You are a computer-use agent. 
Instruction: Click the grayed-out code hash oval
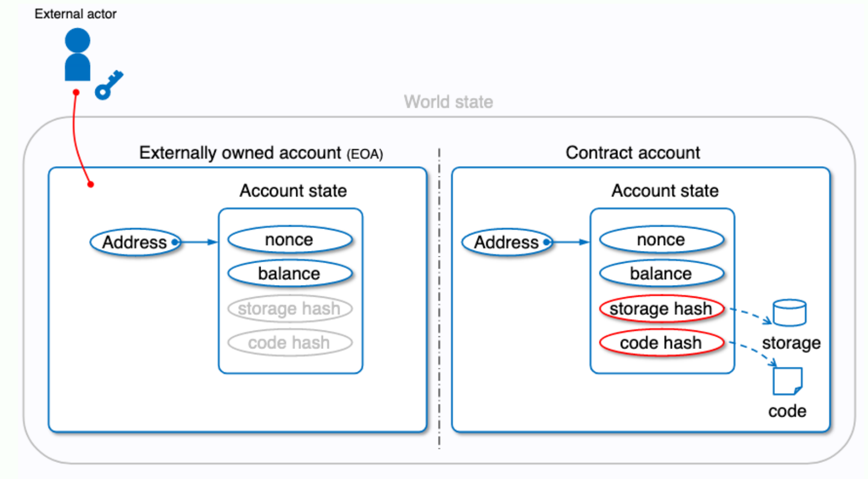point(289,343)
